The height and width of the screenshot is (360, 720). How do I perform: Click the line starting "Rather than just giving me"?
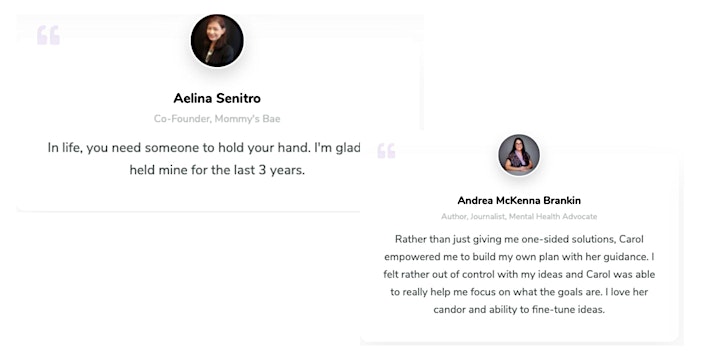tap(519, 239)
